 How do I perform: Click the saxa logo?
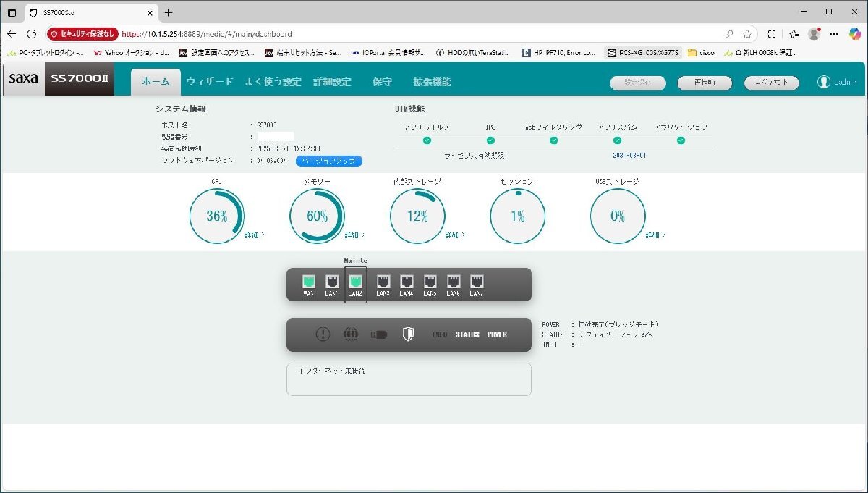22,78
